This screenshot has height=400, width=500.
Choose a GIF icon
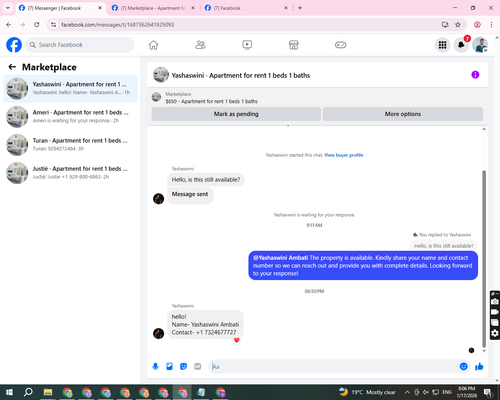point(198,367)
